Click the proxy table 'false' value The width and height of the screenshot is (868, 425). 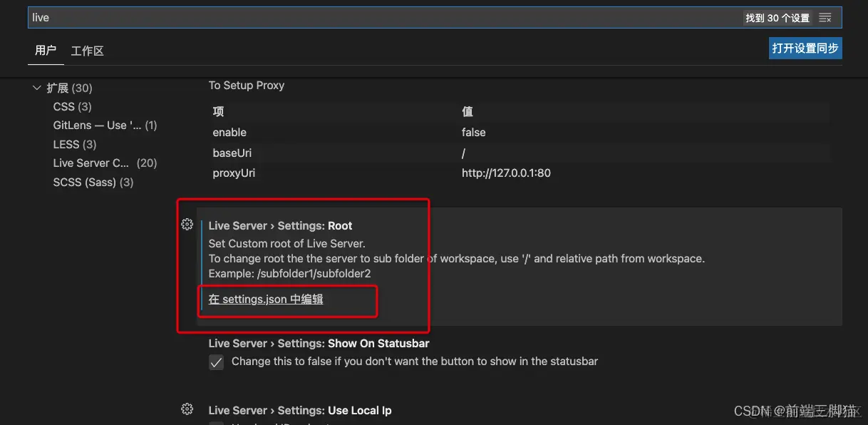click(474, 133)
